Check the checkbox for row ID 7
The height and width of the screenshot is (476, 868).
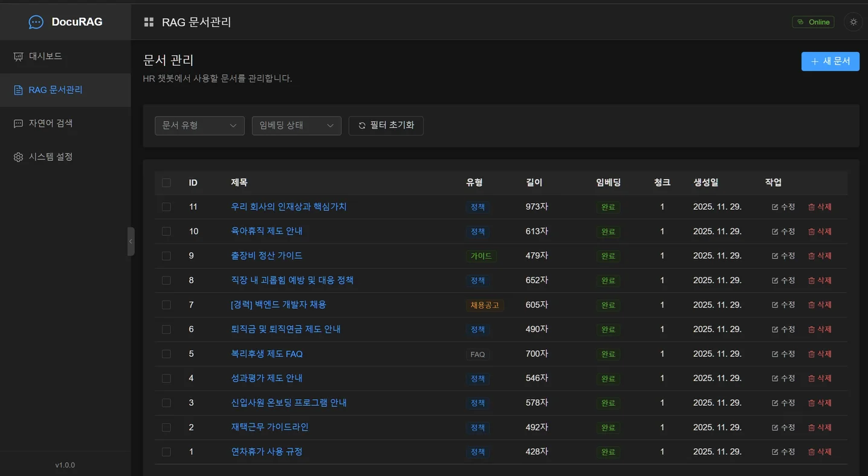coord(166,305)
